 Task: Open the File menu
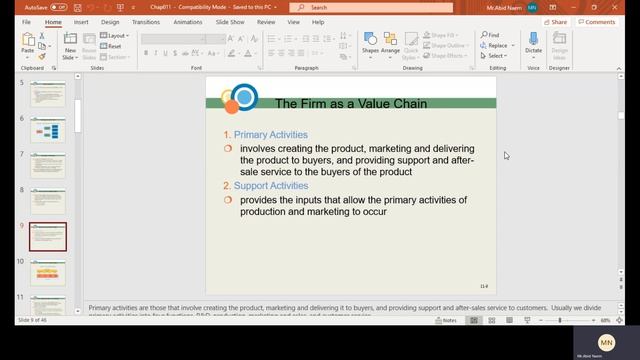click(x=27, y=22)
